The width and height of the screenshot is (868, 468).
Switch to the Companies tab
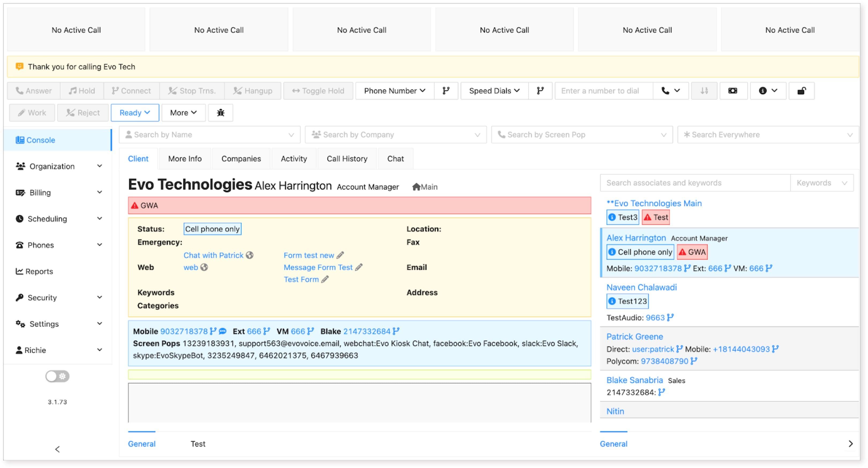[241, 158]
